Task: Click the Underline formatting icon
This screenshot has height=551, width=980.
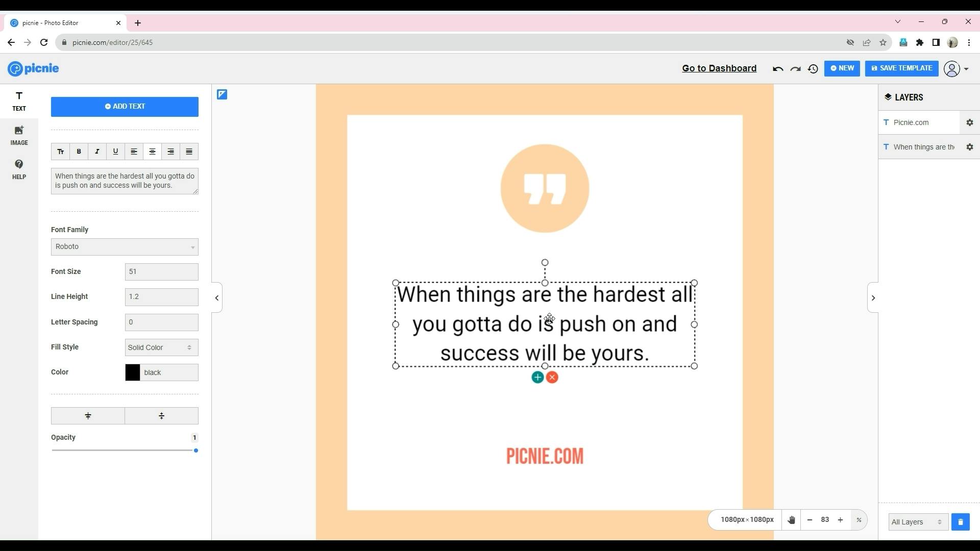Action: tap(115, 152)
